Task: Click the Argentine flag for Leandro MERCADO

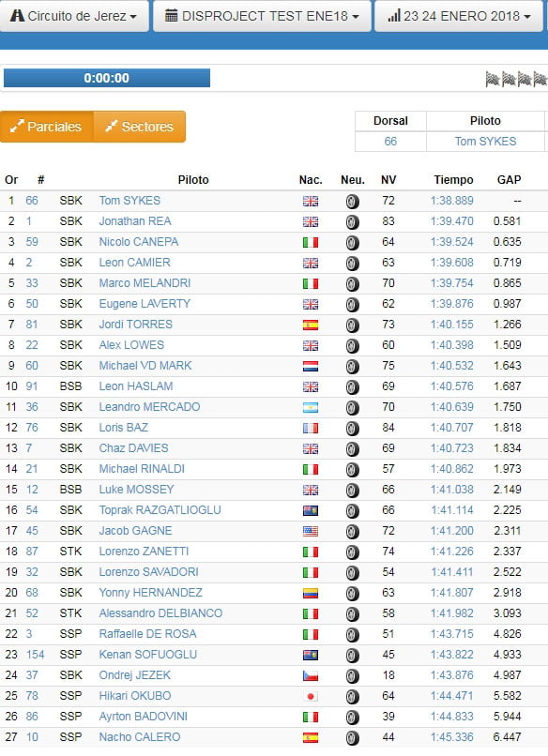Action: (311, 407)
